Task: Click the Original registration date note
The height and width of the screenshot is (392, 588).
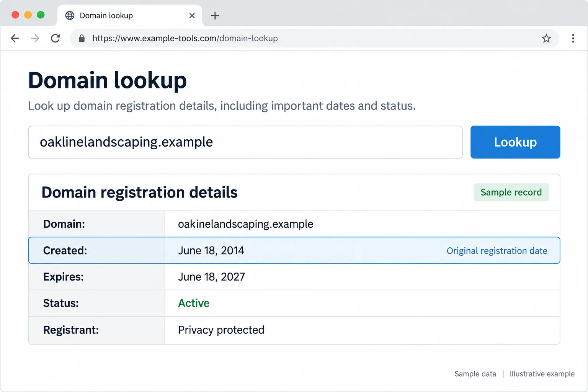Action: tap(497, 251)
